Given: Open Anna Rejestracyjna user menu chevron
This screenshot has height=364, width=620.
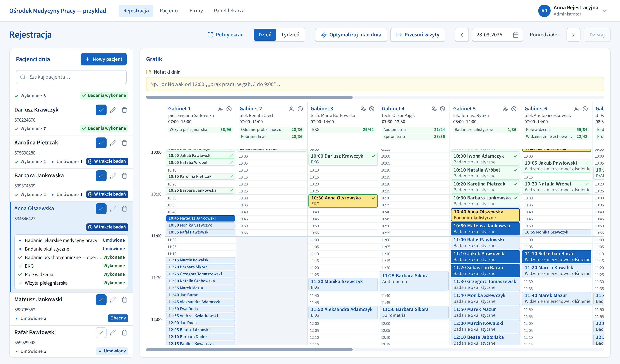Looking at the screenshot, I should (604, 11).
